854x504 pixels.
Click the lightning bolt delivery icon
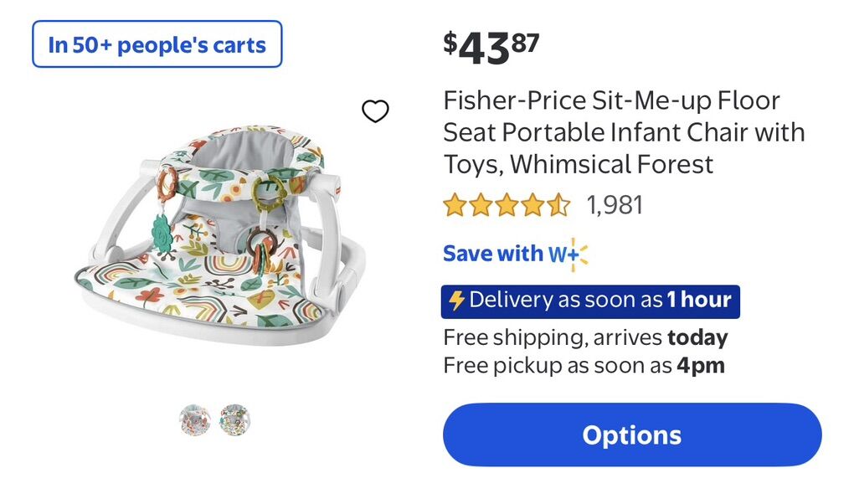click(x=456, y=301)
